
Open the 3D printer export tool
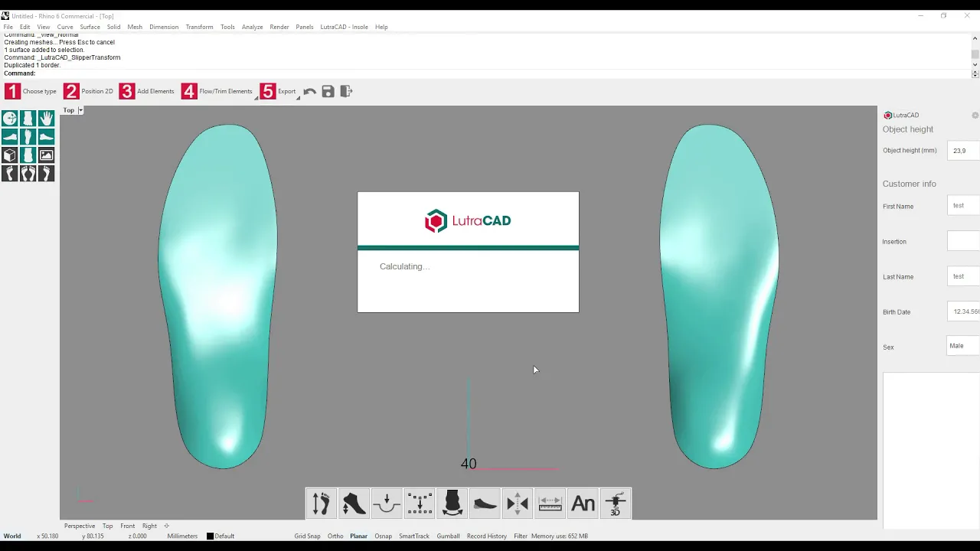click(x=616, y=504)
